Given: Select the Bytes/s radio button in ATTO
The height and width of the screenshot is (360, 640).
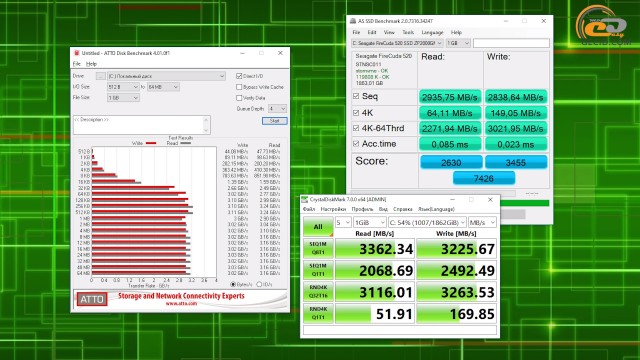Looking at the screenshot, I should [x=233, y=284].
